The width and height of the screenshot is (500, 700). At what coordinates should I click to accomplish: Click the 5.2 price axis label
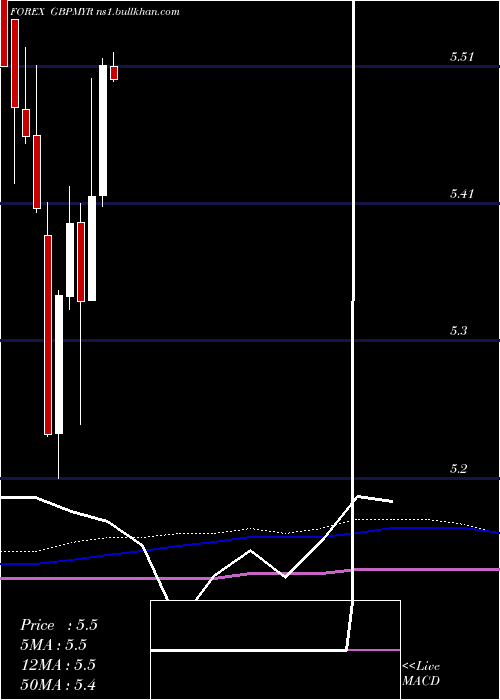pos(458,468)
